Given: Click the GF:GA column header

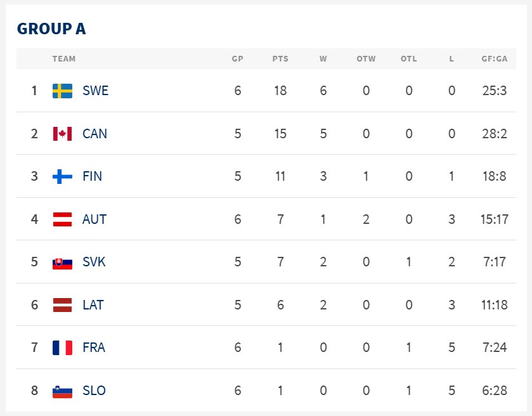Looking at the screenshot, I should (x=493, y=59).
